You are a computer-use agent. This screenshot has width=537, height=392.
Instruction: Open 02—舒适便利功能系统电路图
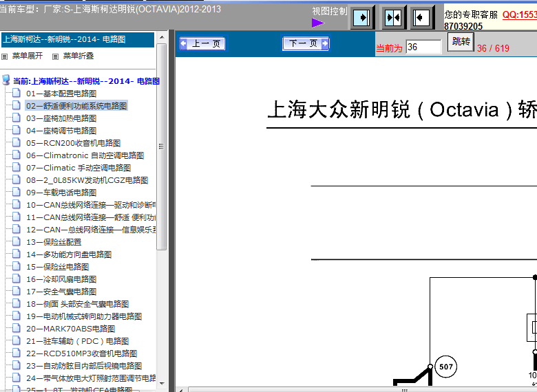tap(76, 106)
